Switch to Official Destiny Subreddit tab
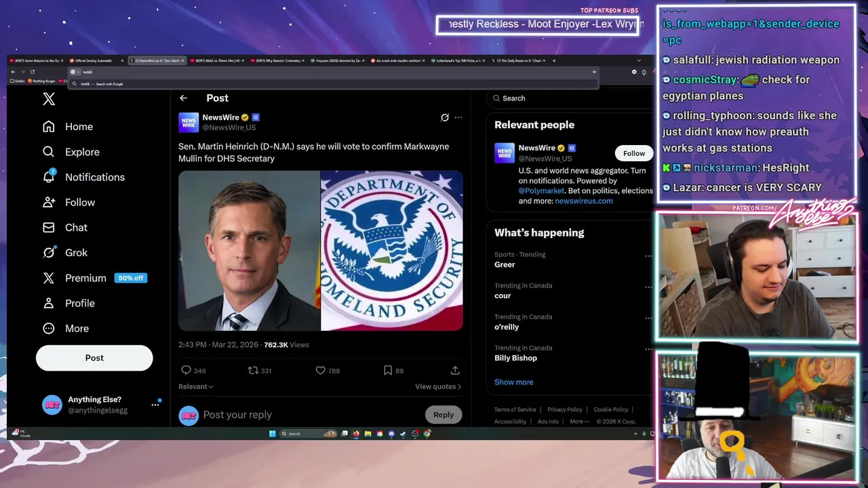This screenshot has height=488, width=868. click(x=97, y=60)
